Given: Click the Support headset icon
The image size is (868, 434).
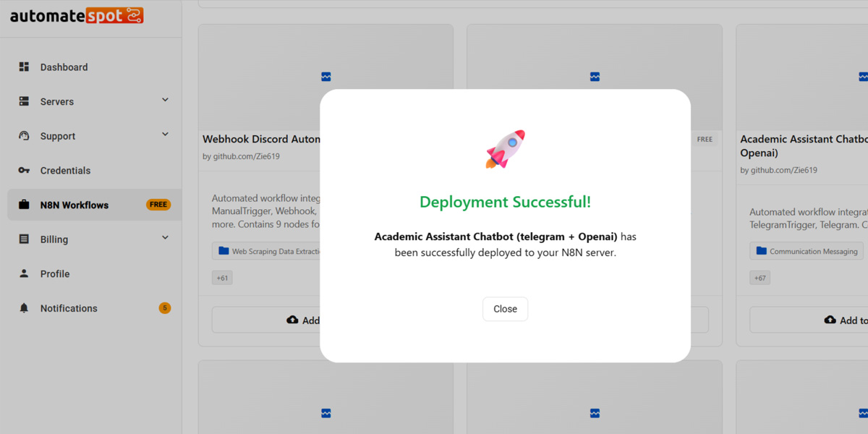Looking at the screenshot, I should [x=24, y=136].
